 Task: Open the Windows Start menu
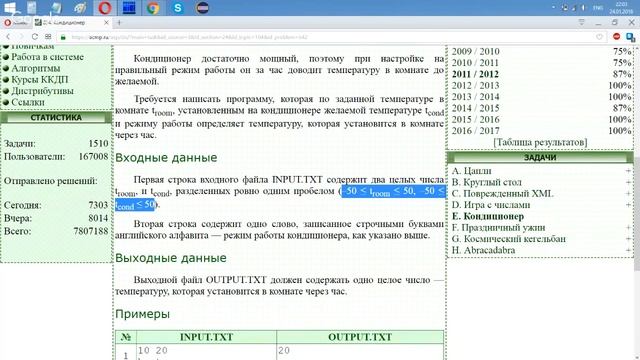9,7
